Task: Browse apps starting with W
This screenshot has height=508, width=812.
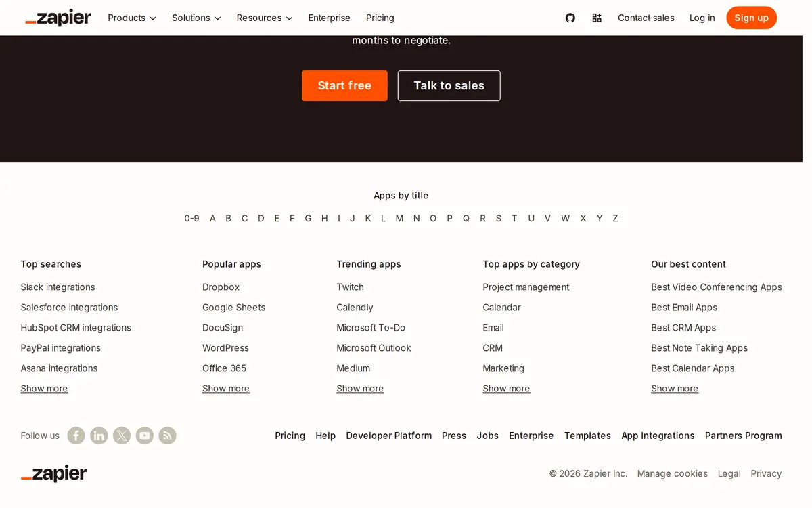Action: [565, 218]
